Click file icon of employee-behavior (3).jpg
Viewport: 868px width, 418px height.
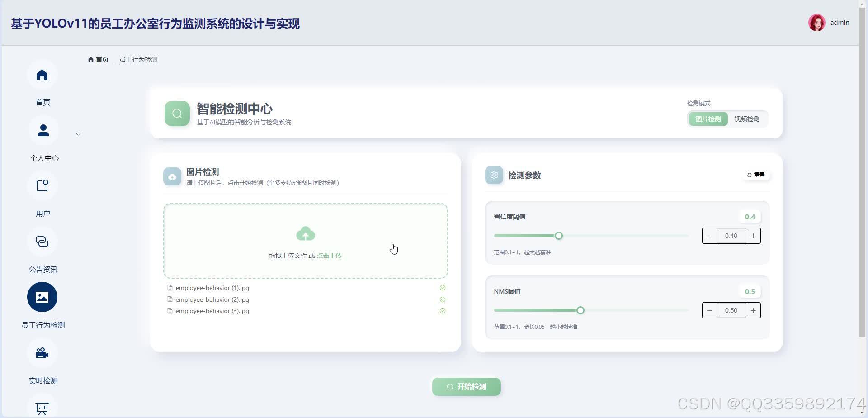tap(170, 311)
